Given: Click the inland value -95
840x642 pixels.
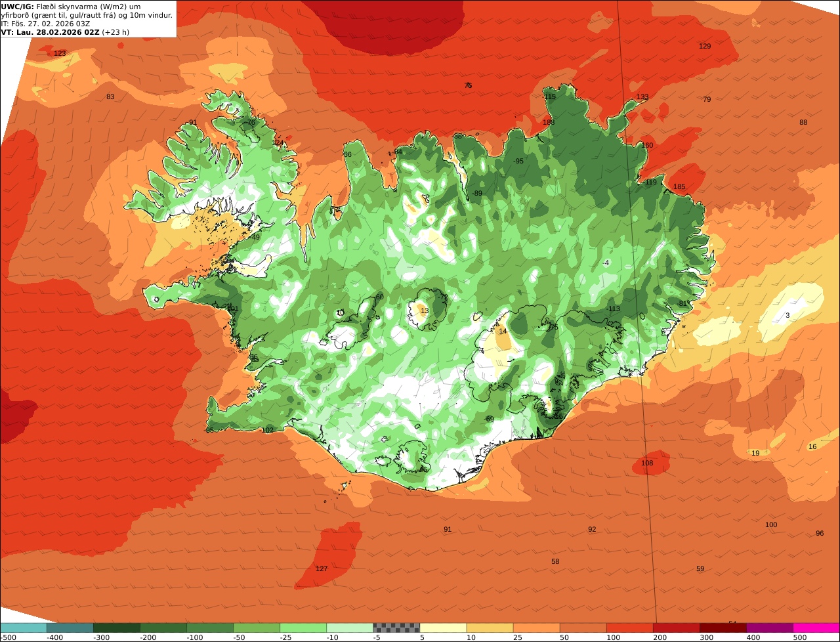Looking at the screenshot, I should [x=518, y=161].
